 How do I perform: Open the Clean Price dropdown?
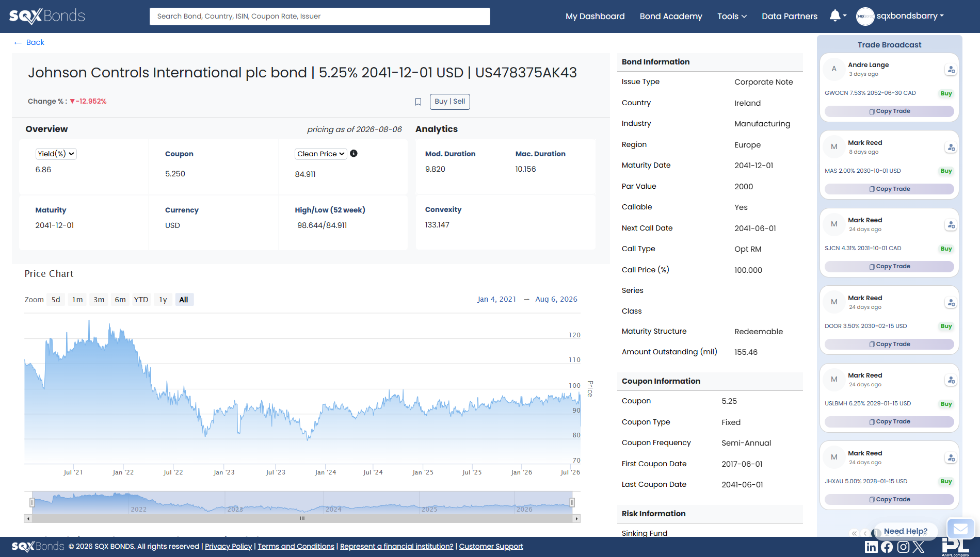point(321,154)
